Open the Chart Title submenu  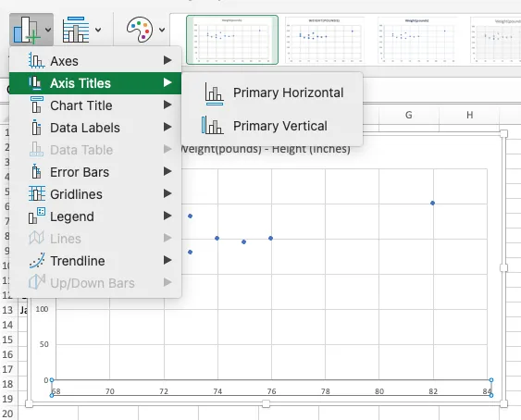[95, 105]
